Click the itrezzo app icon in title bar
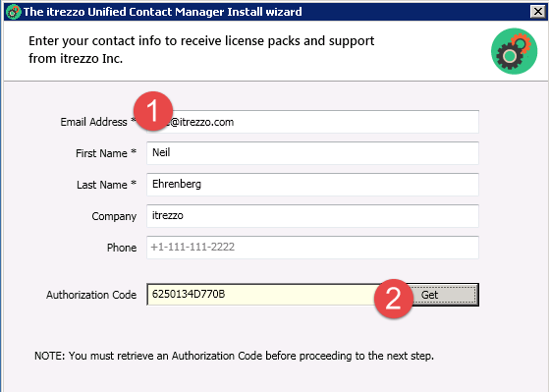549x392 pixels. 13,12
